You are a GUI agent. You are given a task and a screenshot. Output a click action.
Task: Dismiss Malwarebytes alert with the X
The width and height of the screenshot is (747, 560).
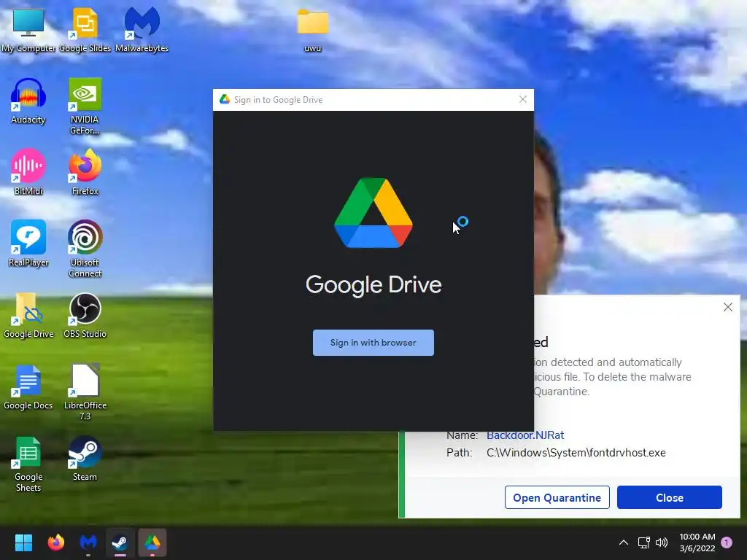click(727, 307)
